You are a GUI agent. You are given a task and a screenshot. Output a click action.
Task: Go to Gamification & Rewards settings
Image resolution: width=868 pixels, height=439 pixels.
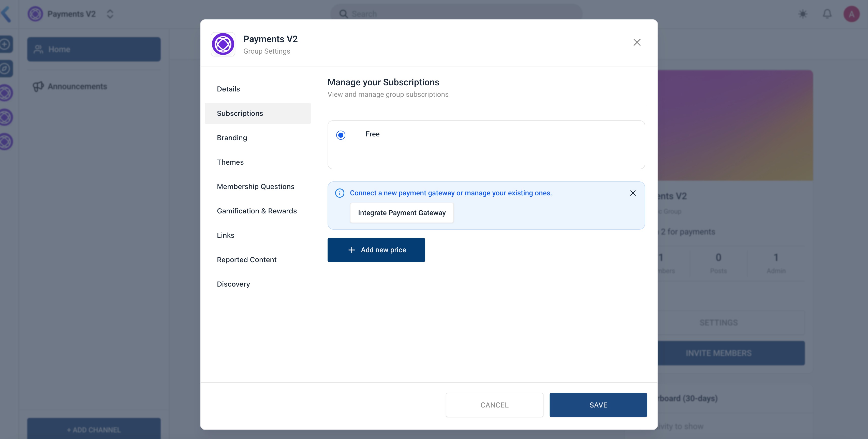[x=256, y=211]
